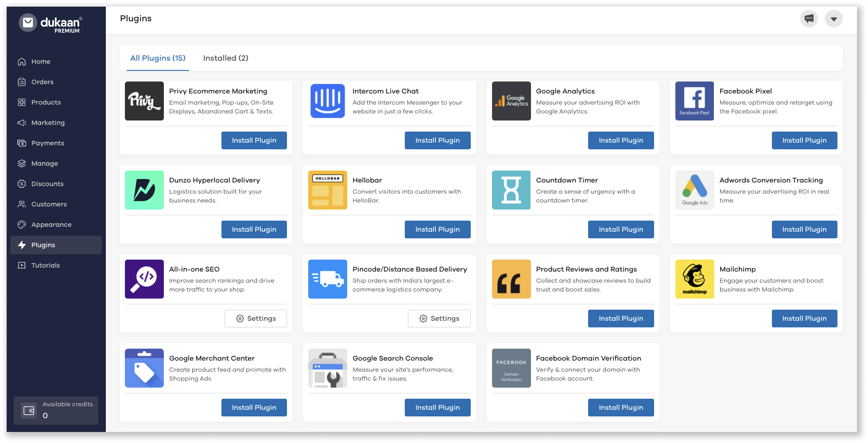Click the All-in-one SEO icon
The height and width of the screenshot is (443, 868).
pos(144,279)
